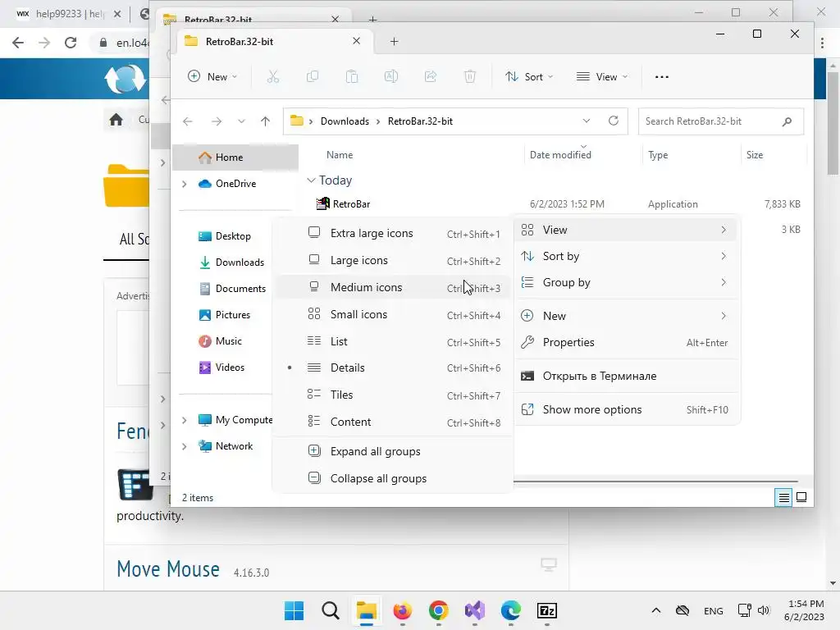
Task: Open the View dropdown in toolbar
Action: (601, 76)
